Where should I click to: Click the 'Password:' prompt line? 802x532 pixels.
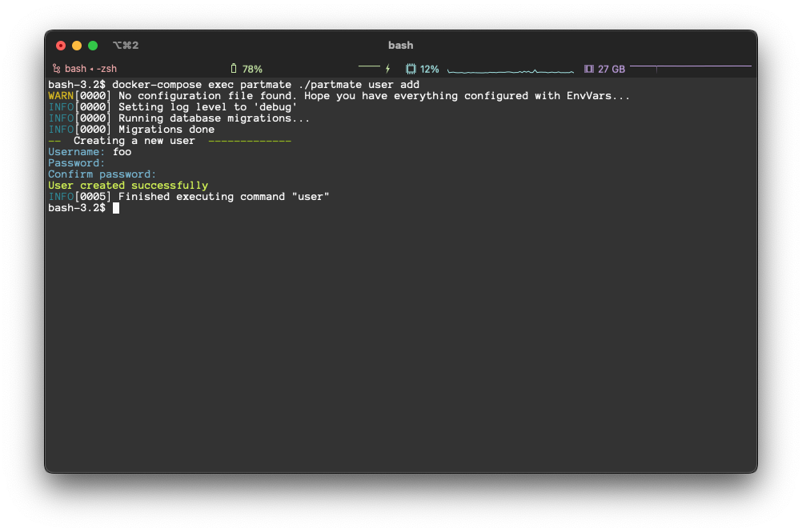(77, 163)
